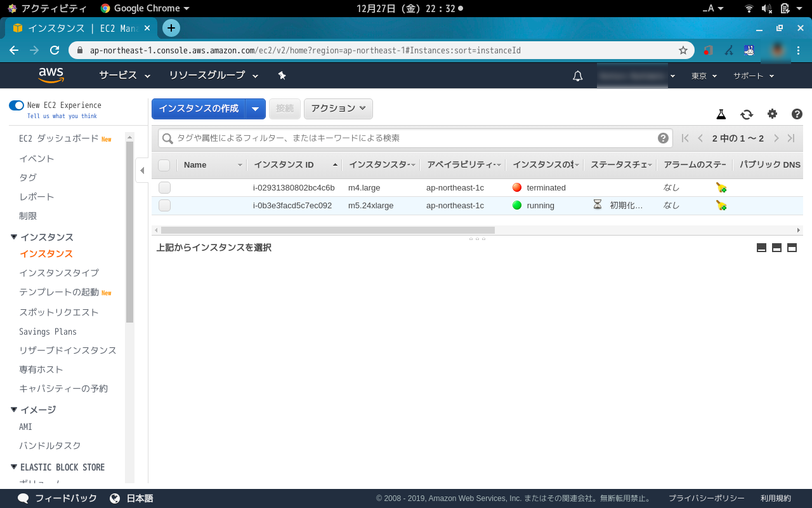Screen dimensions: 812x508
Task: Open the Tell us what you think link
Action: [62, 116]
